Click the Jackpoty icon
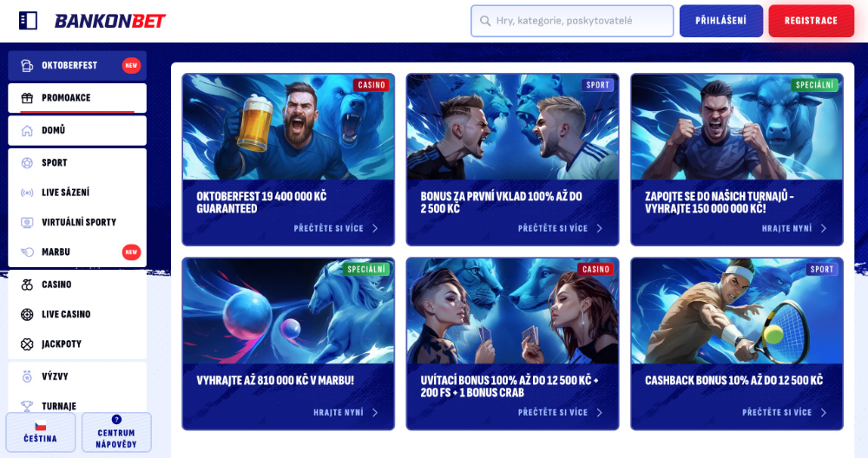 (x=27, y=344)
